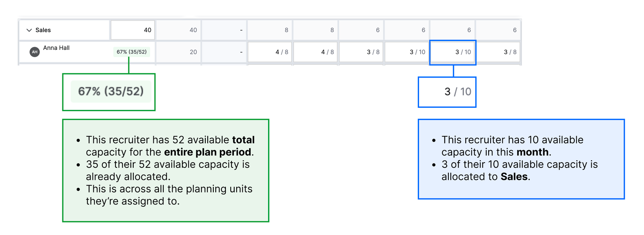Screen dimensions: 644x235
Task: Click the first 4 / 8 cell
Action: [270, 52]
